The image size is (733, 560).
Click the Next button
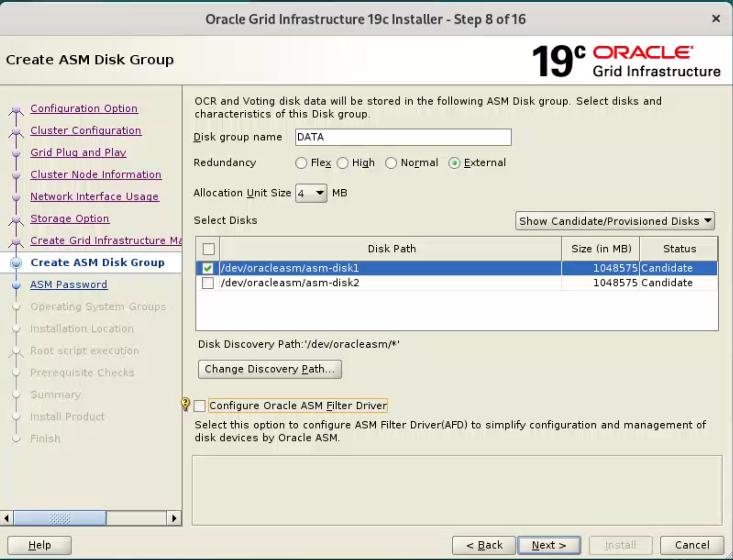[x=549, y=545]
